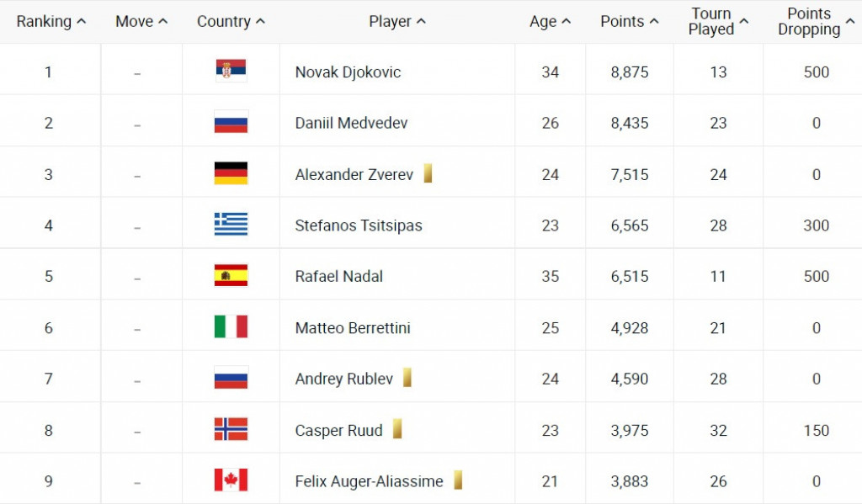Click gold badge beside Casper Ruud
This screenshot has width=862, height=504.
[396, 430]
